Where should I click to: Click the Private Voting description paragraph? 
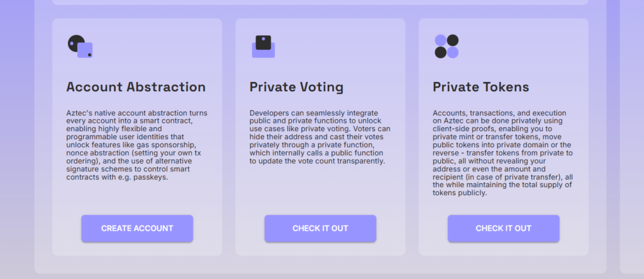(320, 137)
